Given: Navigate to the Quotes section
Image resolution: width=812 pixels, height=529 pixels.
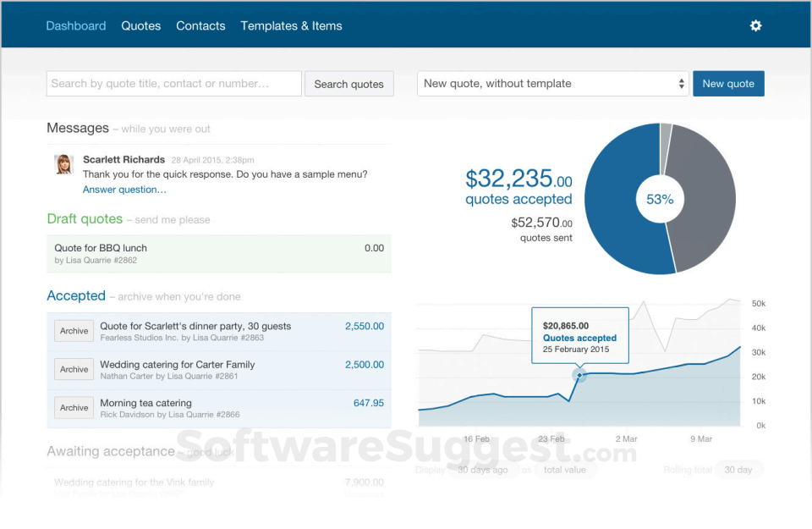Looking at the screenshot, I should point(140,25).
